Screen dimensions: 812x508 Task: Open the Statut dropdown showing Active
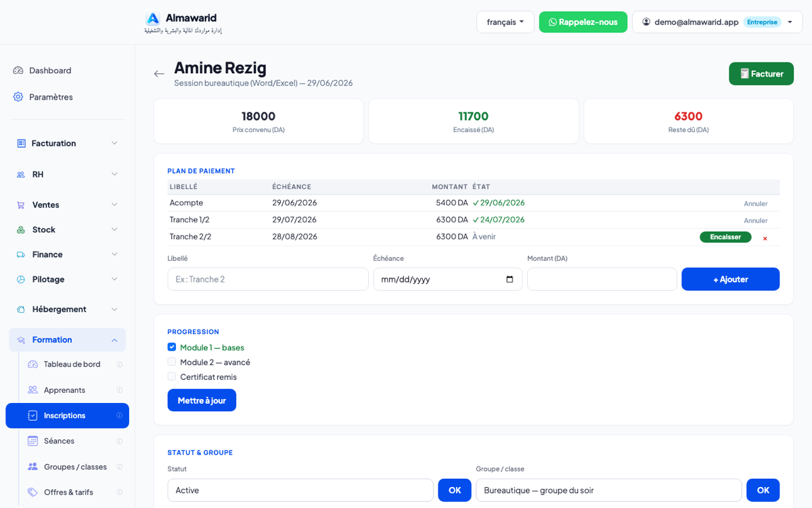(x=300, y=490)
